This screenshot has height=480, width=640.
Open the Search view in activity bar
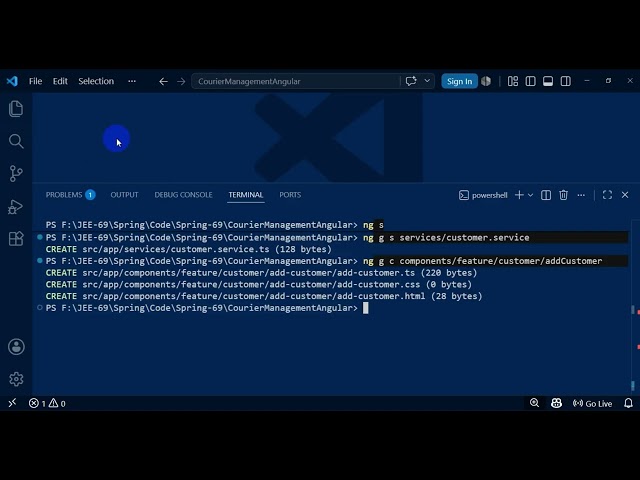click(x=16, y=141)
